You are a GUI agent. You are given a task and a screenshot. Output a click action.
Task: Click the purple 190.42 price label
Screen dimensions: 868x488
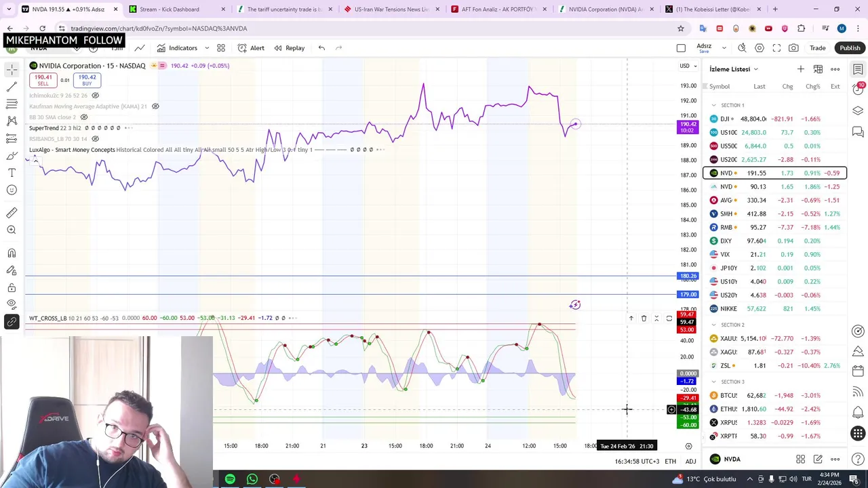pos(688,127)
